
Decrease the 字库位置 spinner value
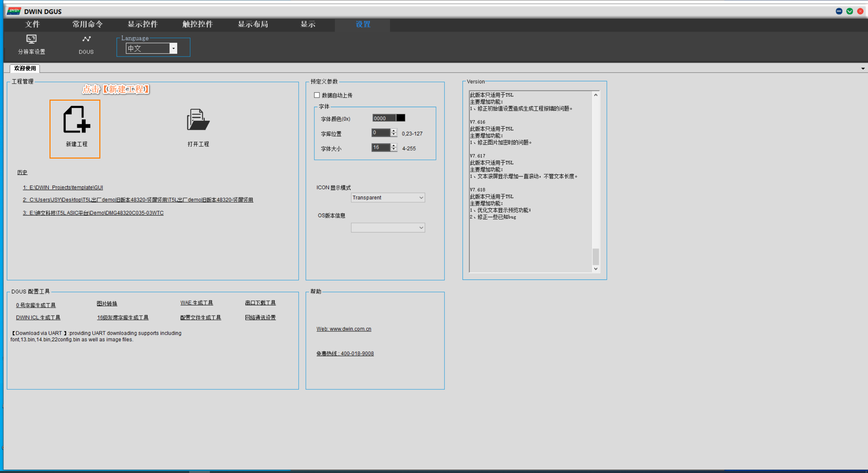394,135
